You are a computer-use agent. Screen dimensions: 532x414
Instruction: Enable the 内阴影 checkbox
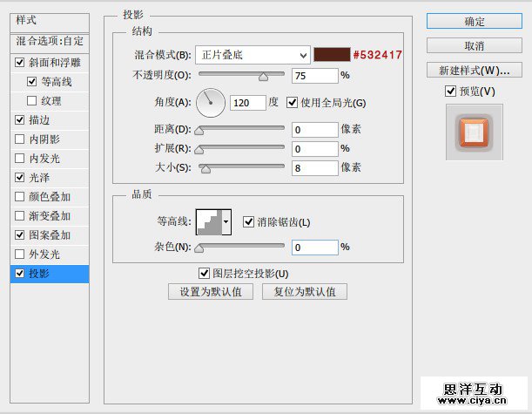coord(20,139)
